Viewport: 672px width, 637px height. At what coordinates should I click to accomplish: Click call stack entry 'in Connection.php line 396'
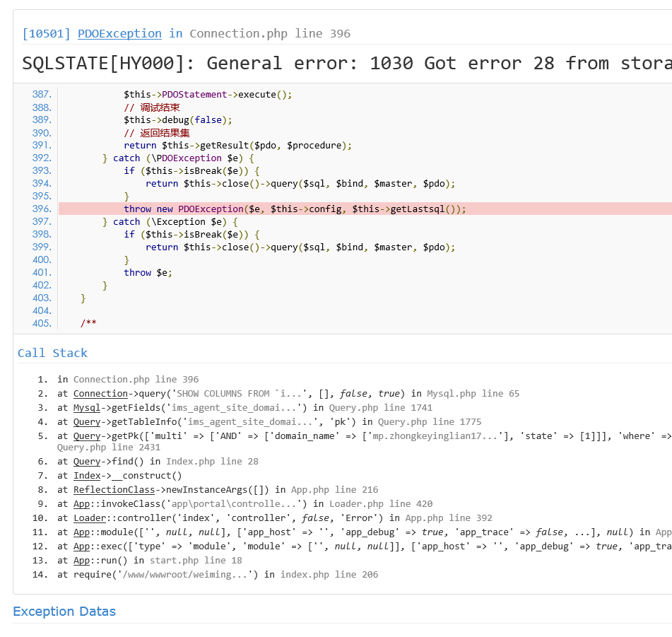pos(128,380)
